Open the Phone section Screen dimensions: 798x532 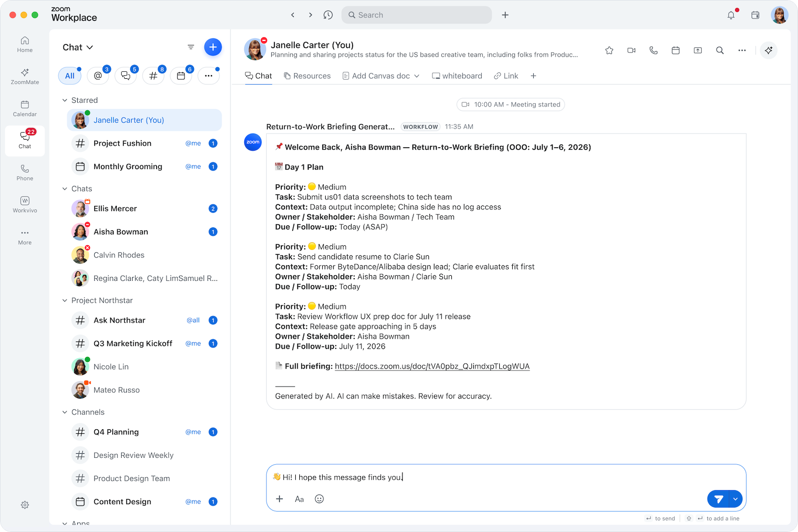(25, 173)
